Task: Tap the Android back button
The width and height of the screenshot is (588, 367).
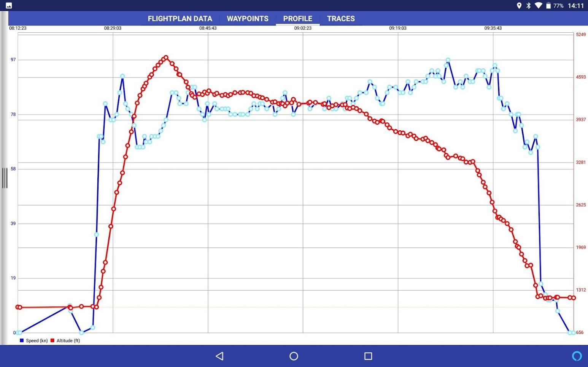Action: [219, 356]
